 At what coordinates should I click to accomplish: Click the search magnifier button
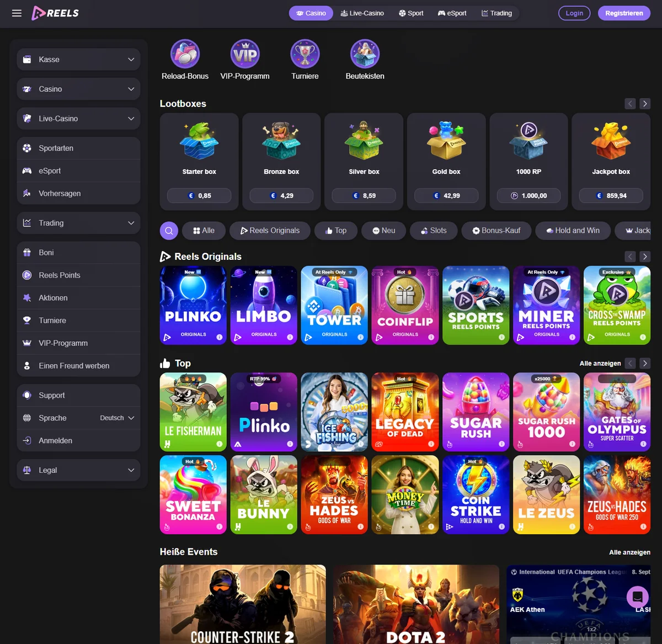[x=169, y=231]
